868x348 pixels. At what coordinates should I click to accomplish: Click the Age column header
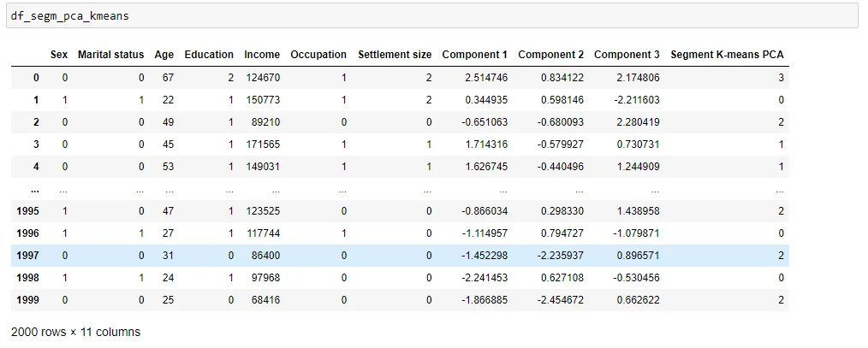pos(163,55)
